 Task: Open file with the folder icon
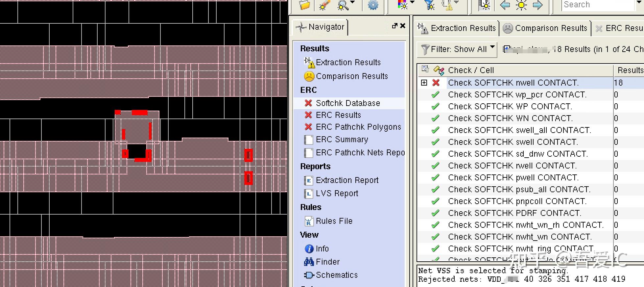(x=304, y=5)
